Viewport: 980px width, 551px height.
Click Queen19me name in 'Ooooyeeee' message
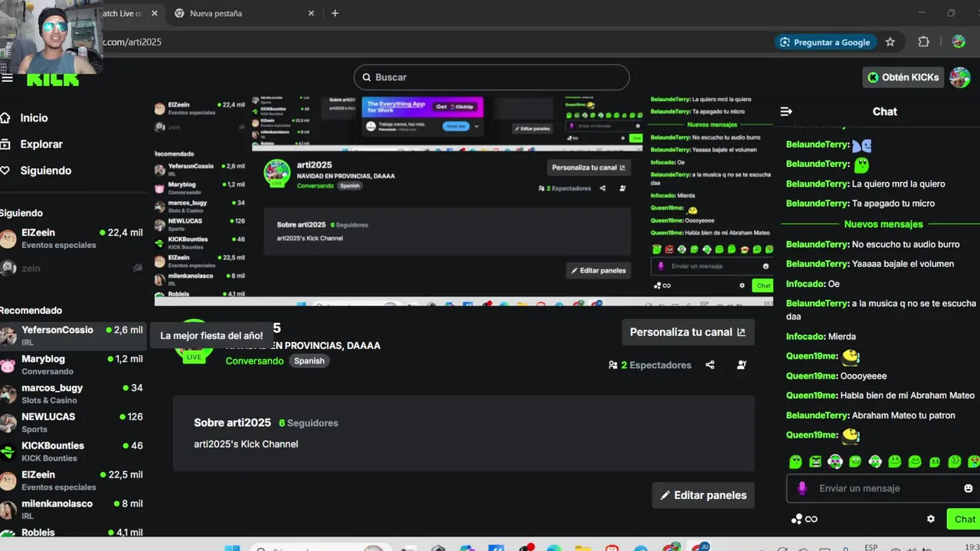tap(812, 376)
